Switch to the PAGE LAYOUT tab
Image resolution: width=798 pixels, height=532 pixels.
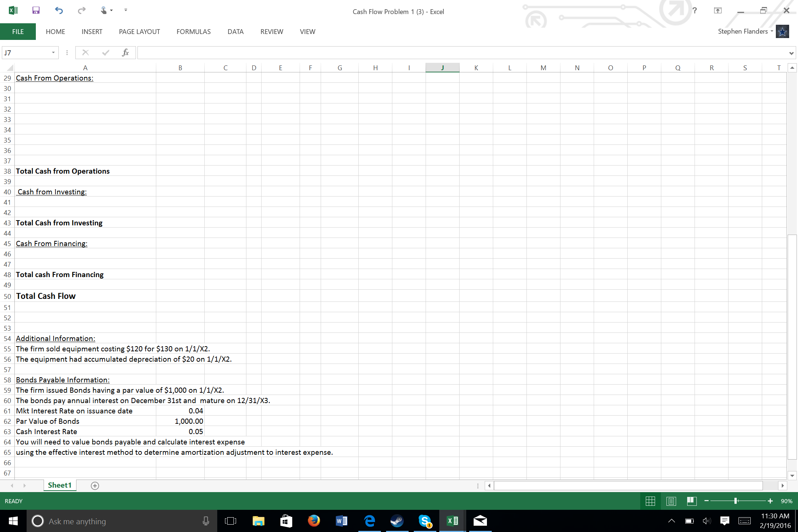point(139,31)
